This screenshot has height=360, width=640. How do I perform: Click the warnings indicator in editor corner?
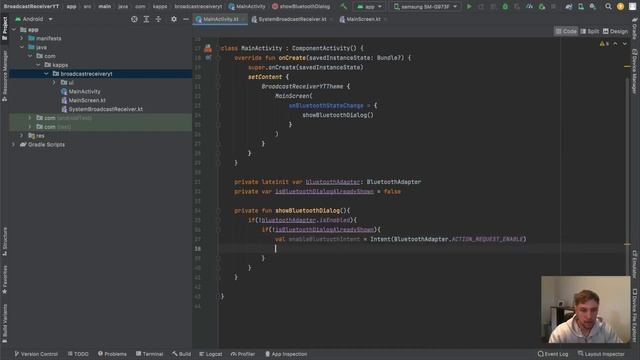click(x=604, y=44)
